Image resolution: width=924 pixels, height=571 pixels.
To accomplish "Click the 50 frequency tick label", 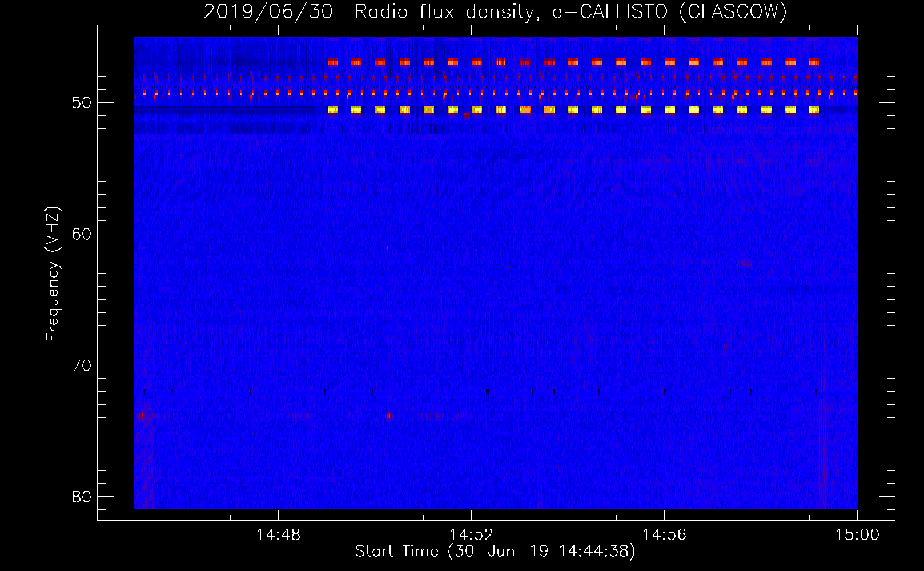I will click(82, 103).
